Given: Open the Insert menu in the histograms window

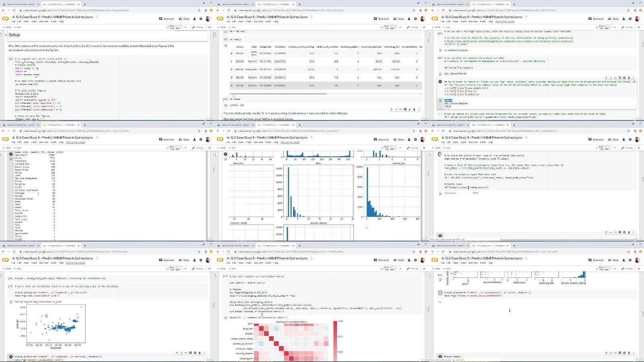Looking at the screenshot, I should (249, 142).
